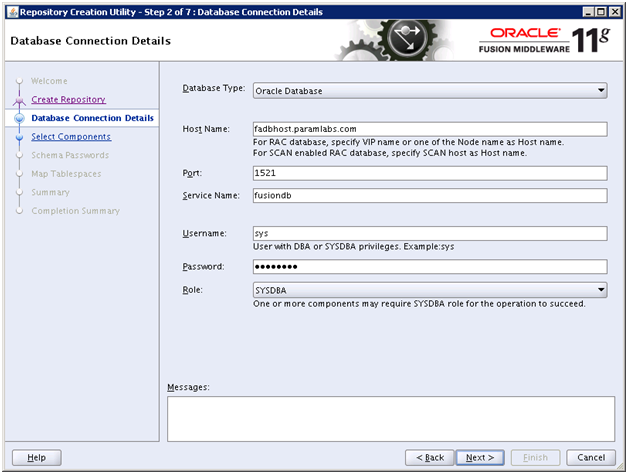The height and width of the screenshot is (474, 628).
Task: Click the Database Type label
Action: (213, 88)
